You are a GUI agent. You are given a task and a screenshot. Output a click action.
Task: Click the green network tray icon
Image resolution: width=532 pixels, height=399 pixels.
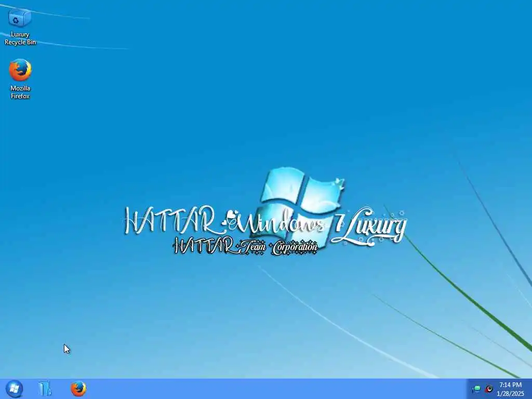tap(476, 389)
